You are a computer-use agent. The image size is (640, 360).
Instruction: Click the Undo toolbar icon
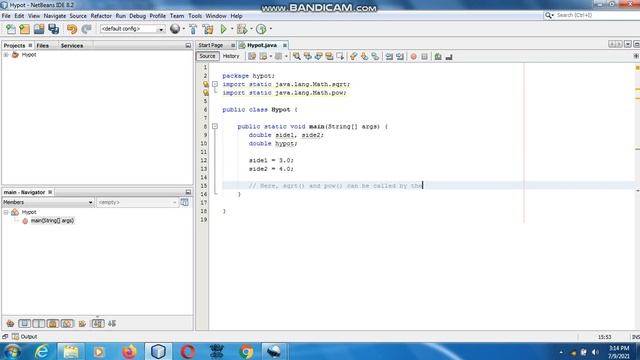coord(72,29)
